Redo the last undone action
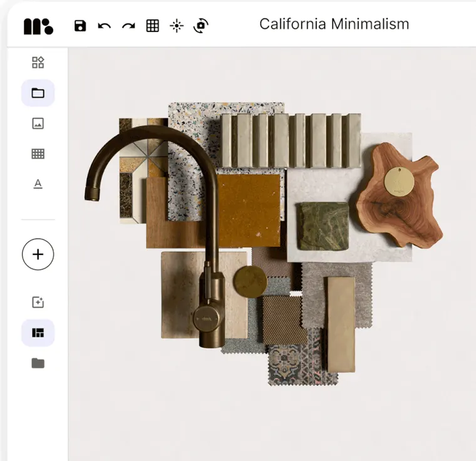 click(x=129, y=26)
